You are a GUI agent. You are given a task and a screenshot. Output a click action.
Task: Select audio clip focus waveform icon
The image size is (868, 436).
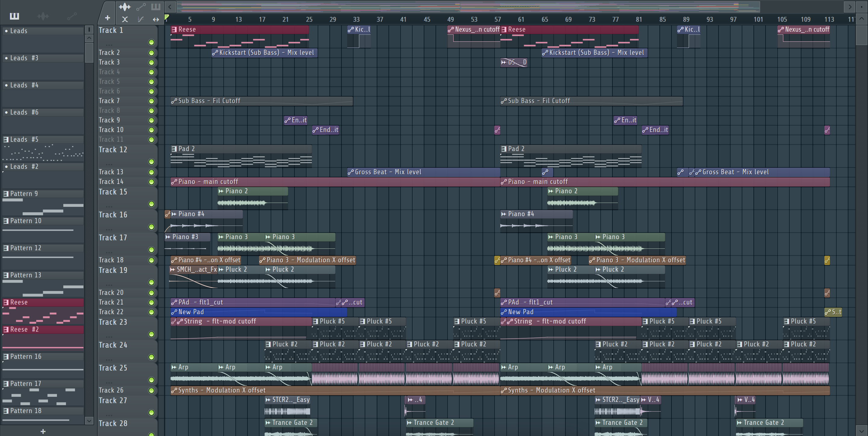(x=125, y=7)
